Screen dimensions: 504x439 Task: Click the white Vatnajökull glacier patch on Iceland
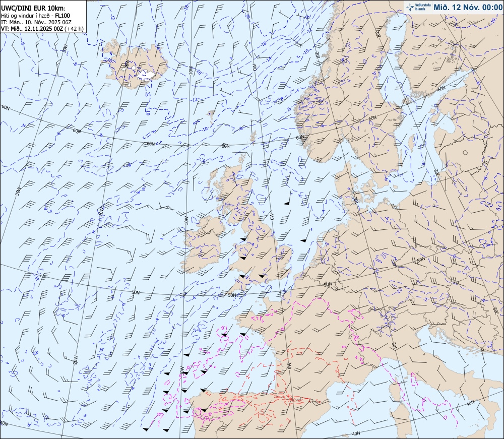[146, 75]
